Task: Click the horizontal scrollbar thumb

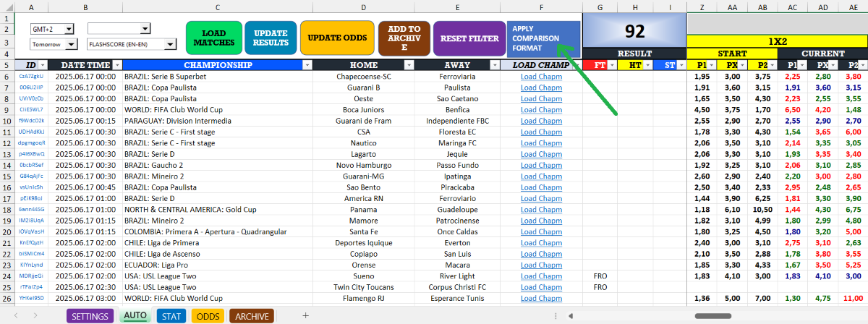Action: coord(712,316)
